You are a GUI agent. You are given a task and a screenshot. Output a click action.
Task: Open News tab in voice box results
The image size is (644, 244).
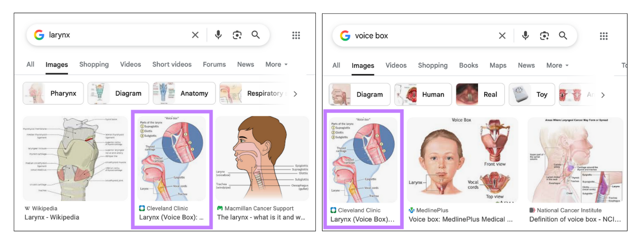point(526,65)
